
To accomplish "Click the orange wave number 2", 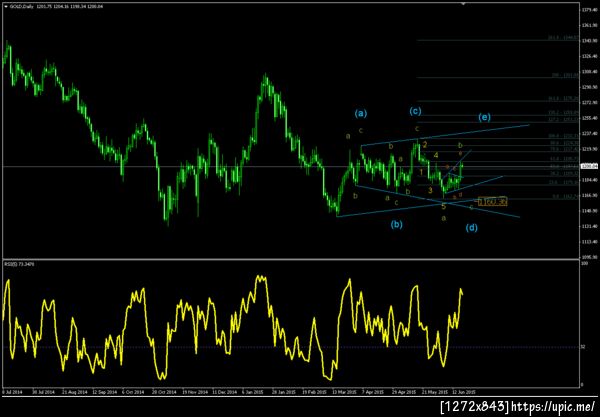I will pos(425,145).
